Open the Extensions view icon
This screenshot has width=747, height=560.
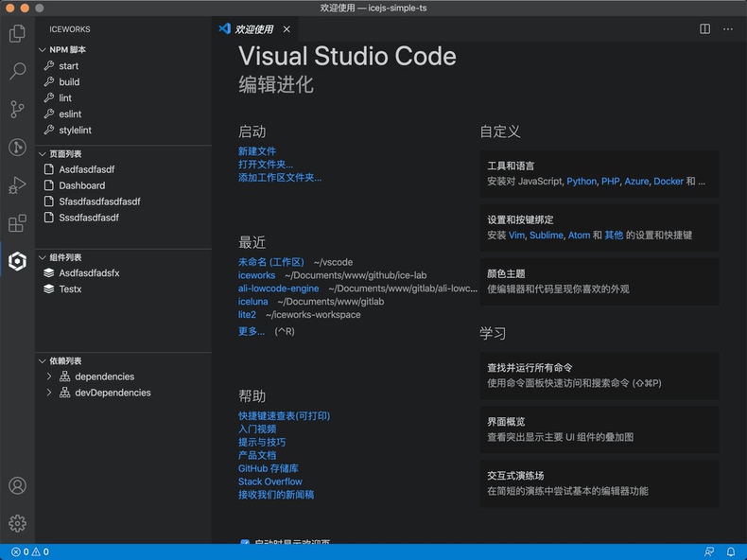click(x=17, y=223)
